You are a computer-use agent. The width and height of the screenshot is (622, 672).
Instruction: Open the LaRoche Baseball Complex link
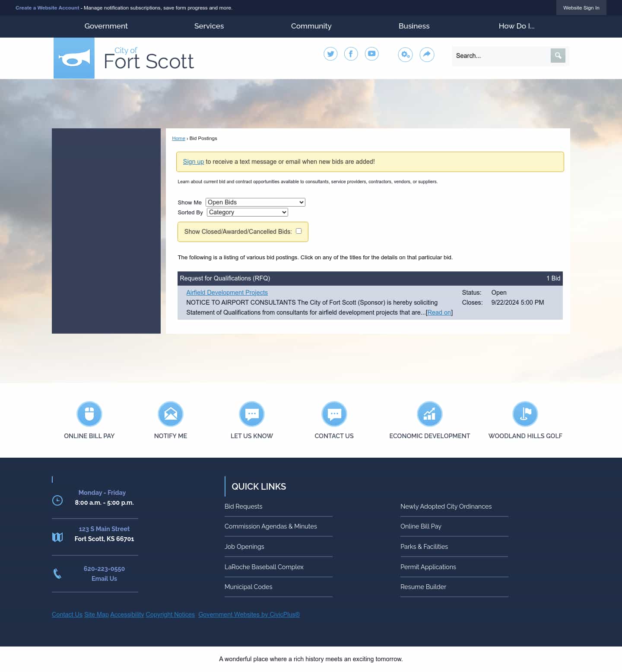click(x=264, y=567)
